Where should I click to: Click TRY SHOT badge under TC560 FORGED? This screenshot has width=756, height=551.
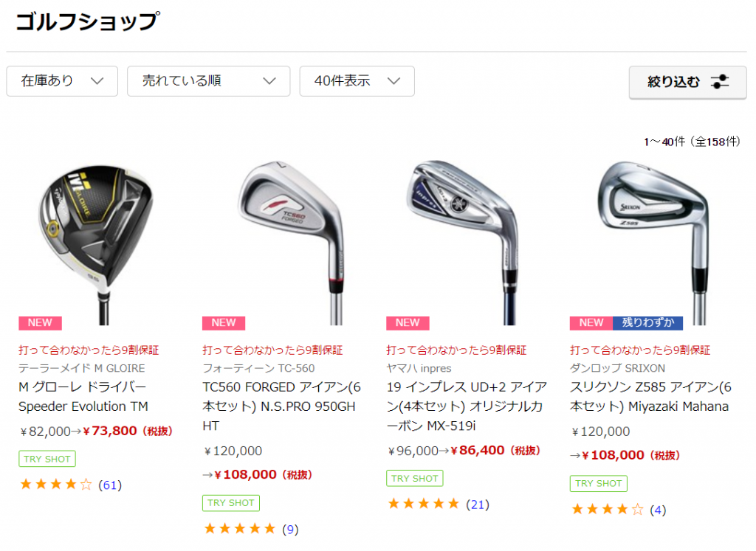(231, 503)
